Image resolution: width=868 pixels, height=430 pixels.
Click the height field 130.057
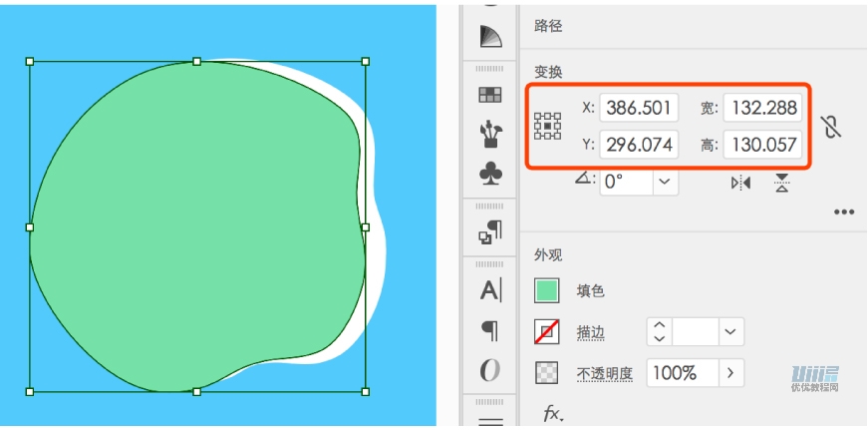pyautogui.click(x=762, y=145)
